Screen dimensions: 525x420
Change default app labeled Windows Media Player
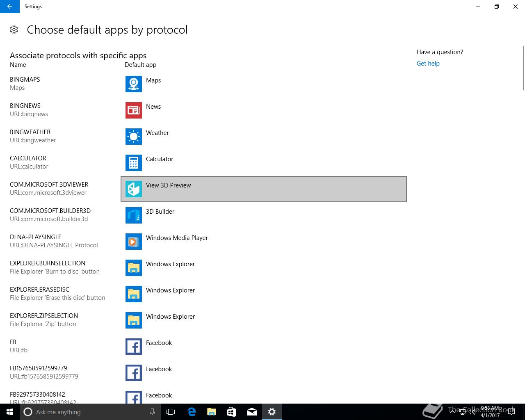pos(177,238)
